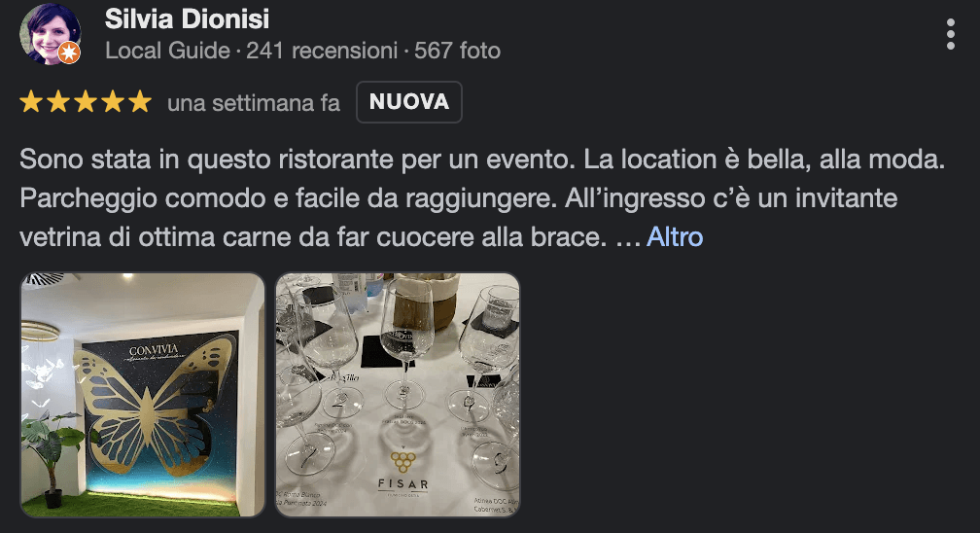
Task: Click the second yellow rating star
Action: pyautogui.click(x=58, y=101)
